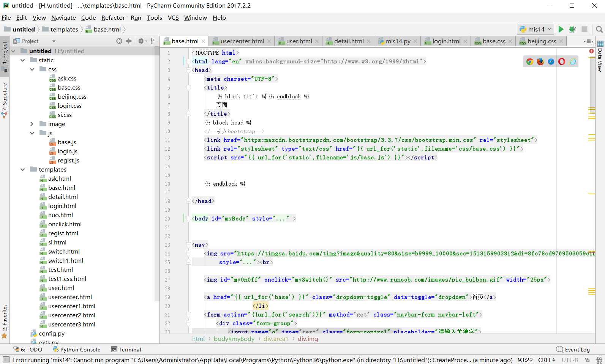Viewport: 605px width, 364px height.
Task: Close the mis14.py tab
Action: pos(415,41)
